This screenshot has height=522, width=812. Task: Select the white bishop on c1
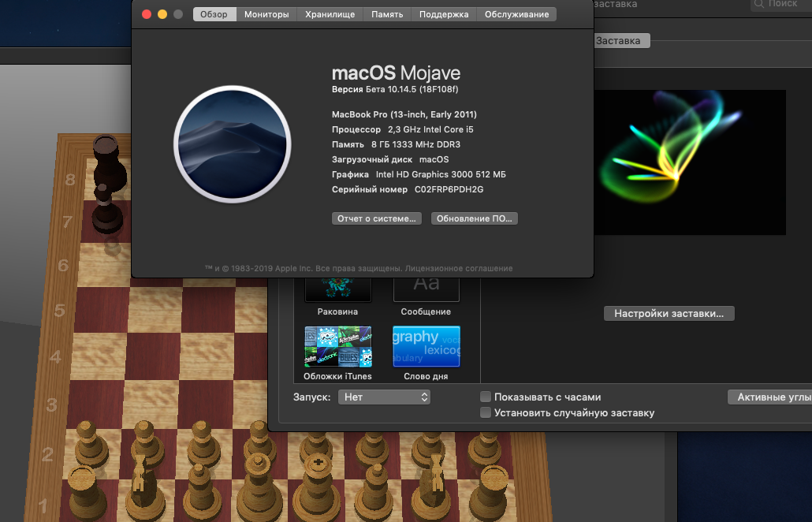tap(200, 493)
